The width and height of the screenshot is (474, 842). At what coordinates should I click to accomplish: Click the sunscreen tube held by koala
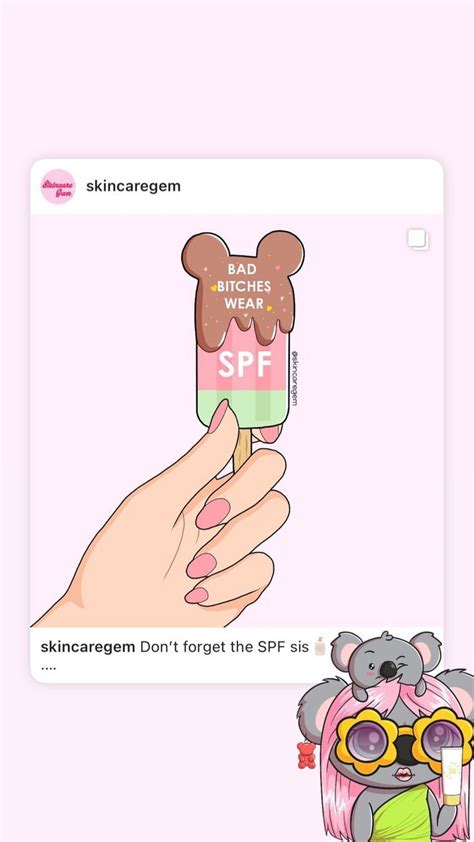click(452, 775)
